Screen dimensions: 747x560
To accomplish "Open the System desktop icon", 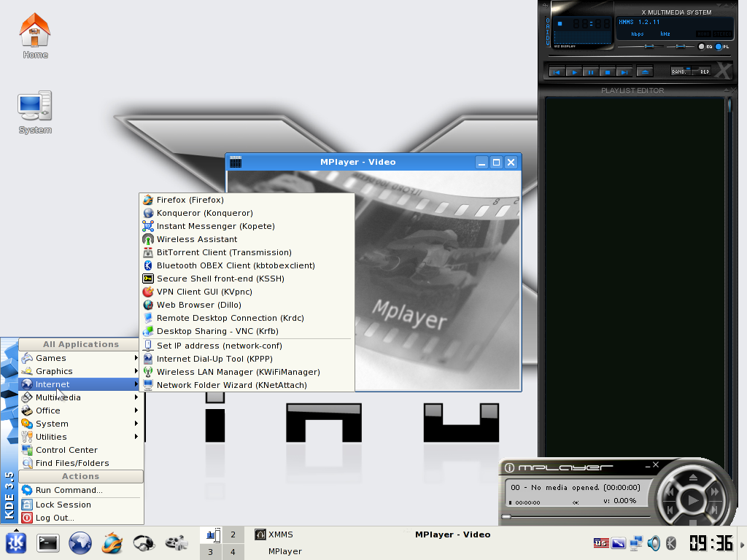I will (x=35, y=112).
